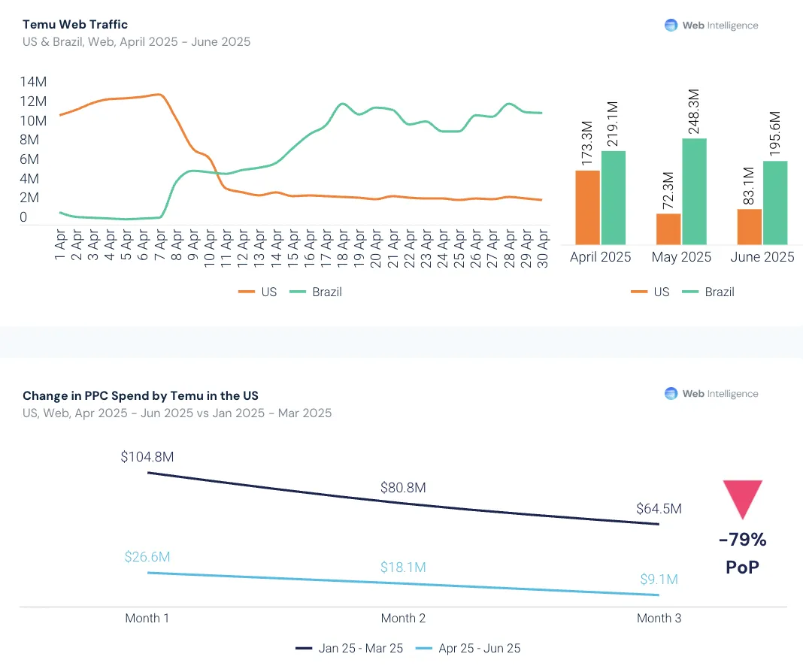Click the 'Month 1' axis label
Screen dimensions: 803x672
pos(147,619)
